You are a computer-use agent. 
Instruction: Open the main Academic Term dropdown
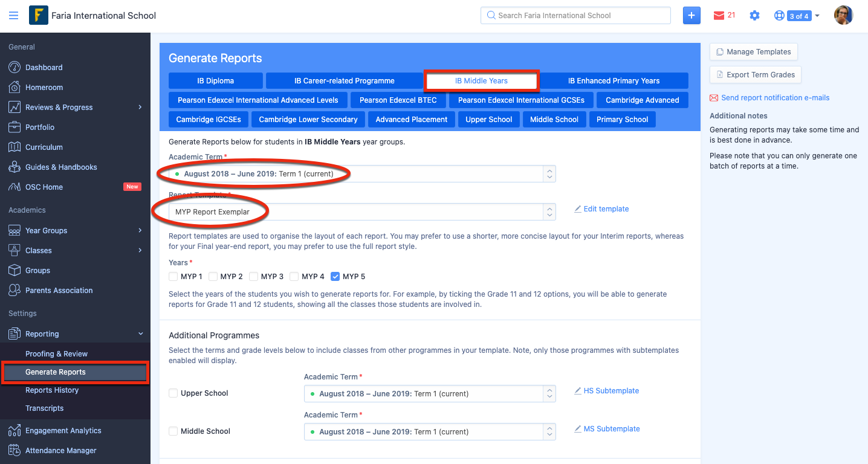pos(362,174)
